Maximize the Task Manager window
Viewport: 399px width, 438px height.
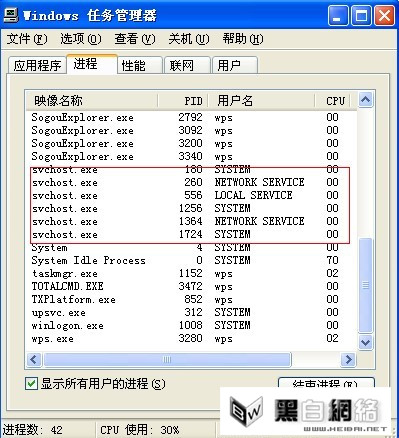click(x=361, y=15)
